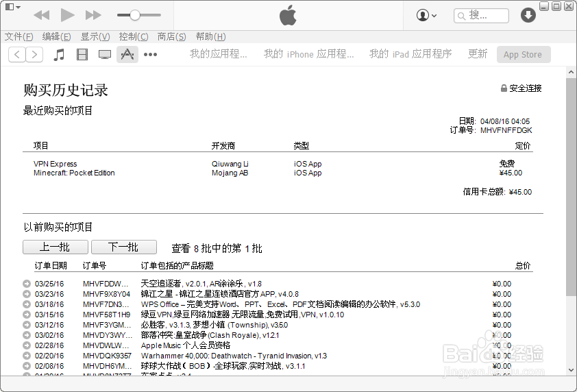Open the 更新 tab
577x392 pixels.
pyautogui.click(x=478, y=54)
